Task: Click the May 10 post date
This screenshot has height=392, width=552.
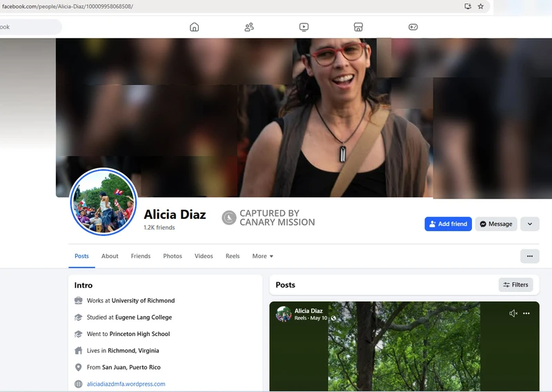Action: [319, 318]
